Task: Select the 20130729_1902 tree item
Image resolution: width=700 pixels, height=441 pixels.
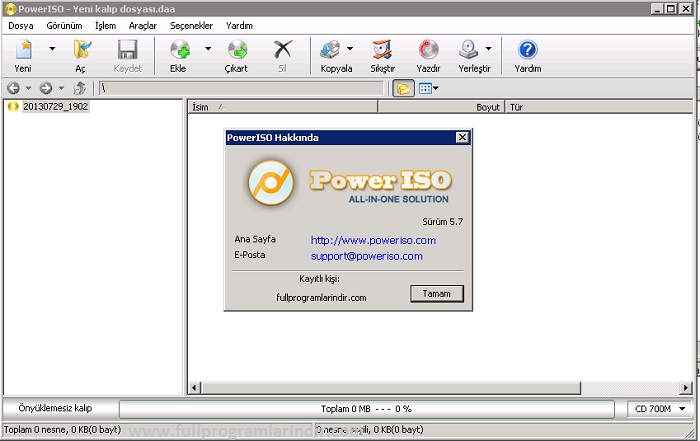Action: pos(56,106)
